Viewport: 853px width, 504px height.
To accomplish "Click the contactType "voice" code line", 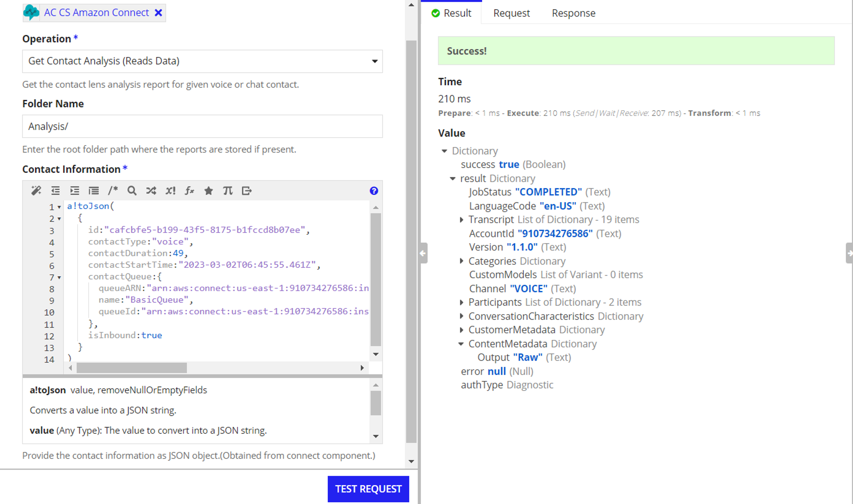I will 141,242.
